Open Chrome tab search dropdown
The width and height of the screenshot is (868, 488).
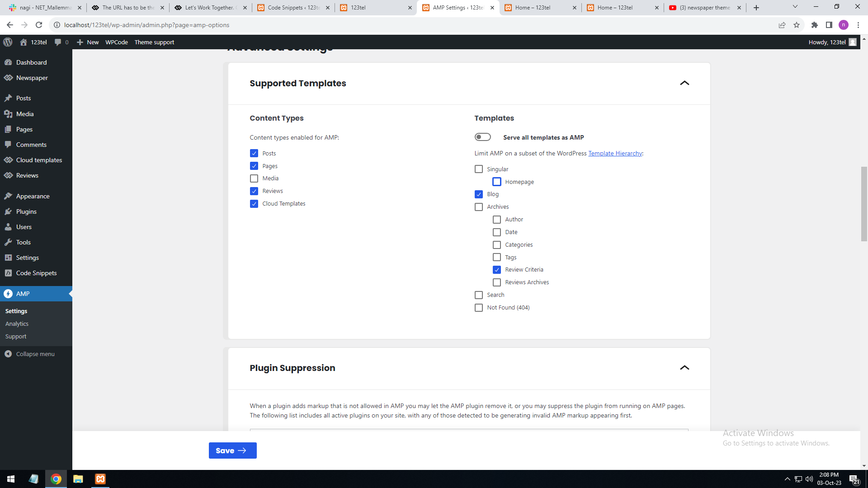pos(795,7)
